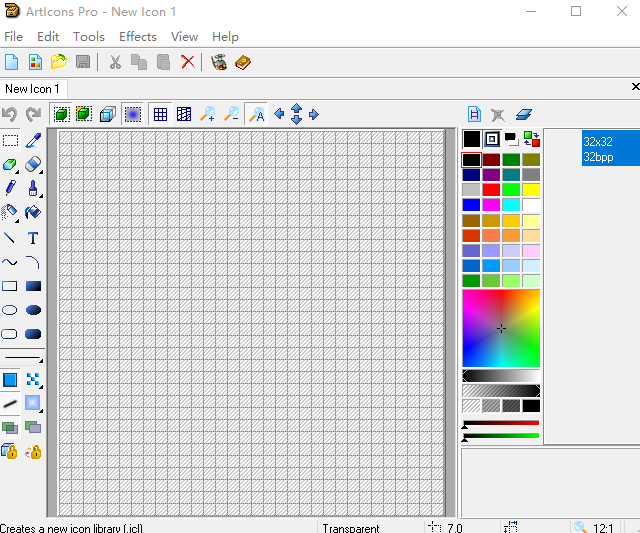Click the new image format button
The width and height of the screenshot is (640, 533).
coord(475,114)
